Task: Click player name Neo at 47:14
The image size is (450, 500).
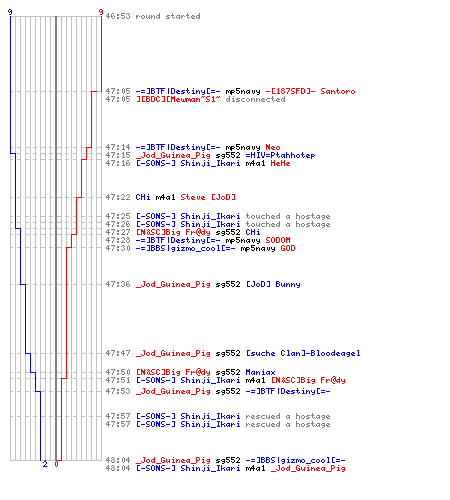Action: 273,147
